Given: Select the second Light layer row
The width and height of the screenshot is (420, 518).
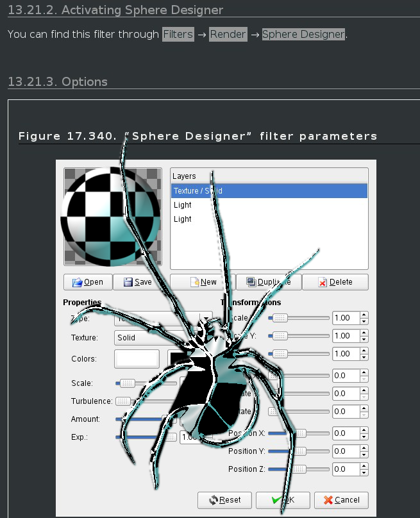Looking at the screenshot, I should click(269, 219).
